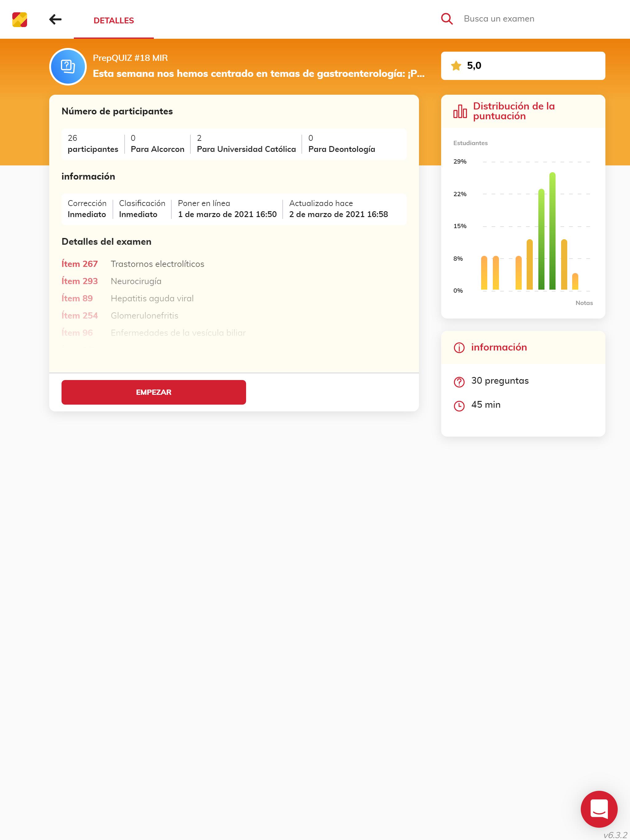
Task: Click the bar chart icon beside Distribución
Action: [x=460, y=111]
